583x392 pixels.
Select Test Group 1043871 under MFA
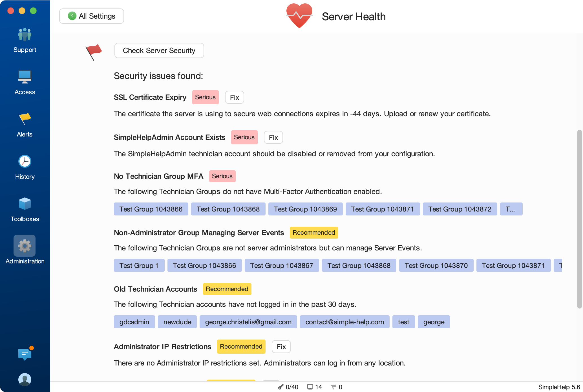tap(383, 209)
